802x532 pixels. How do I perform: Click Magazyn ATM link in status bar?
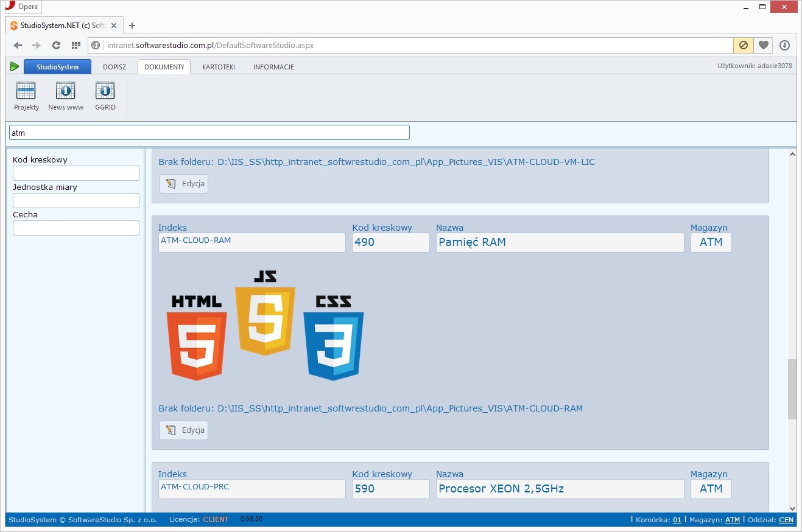(x=733, y=520)
